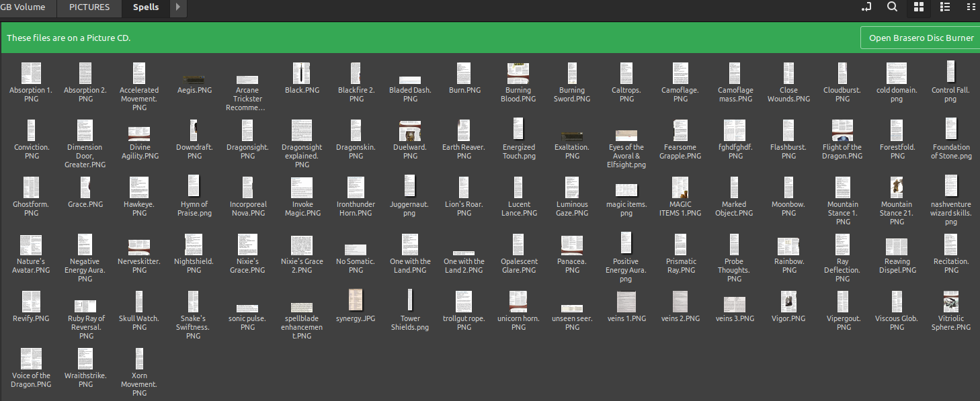Select the Foundation of Stone.png file
Image resolution: width=980 pixels, height=401 pixels.
tap(950, 139)
